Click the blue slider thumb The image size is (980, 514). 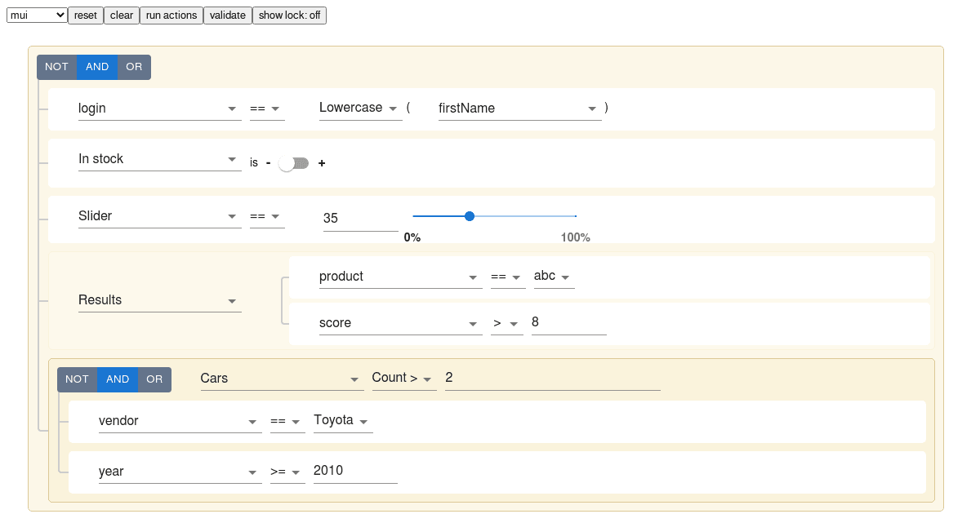tap(470, 216)
